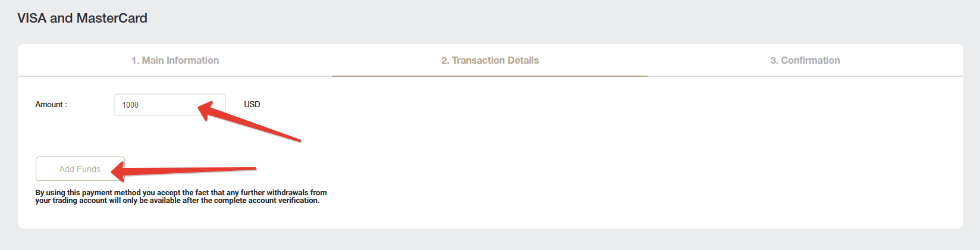Click the highlighted underline beneath Transaction Details
Viewport: 980px width, 250px height.
[x=490, y=76]
